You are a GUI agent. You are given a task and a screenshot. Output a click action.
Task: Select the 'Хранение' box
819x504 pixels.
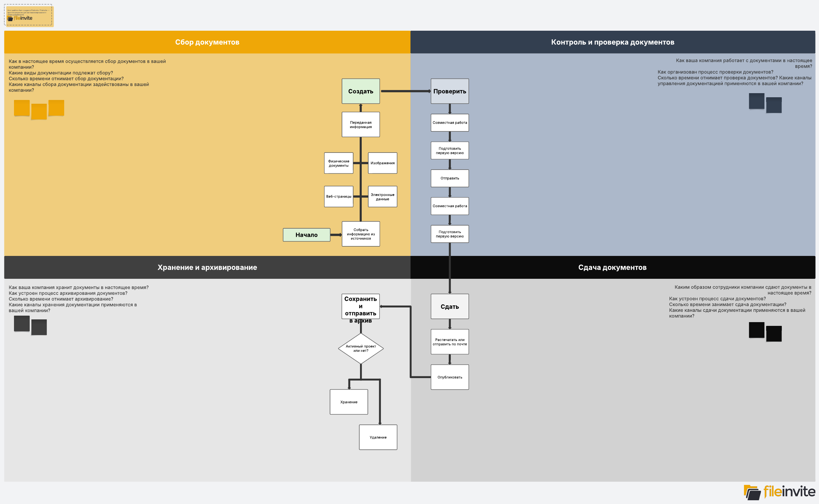pyautogui.click(x=349, y=402)
